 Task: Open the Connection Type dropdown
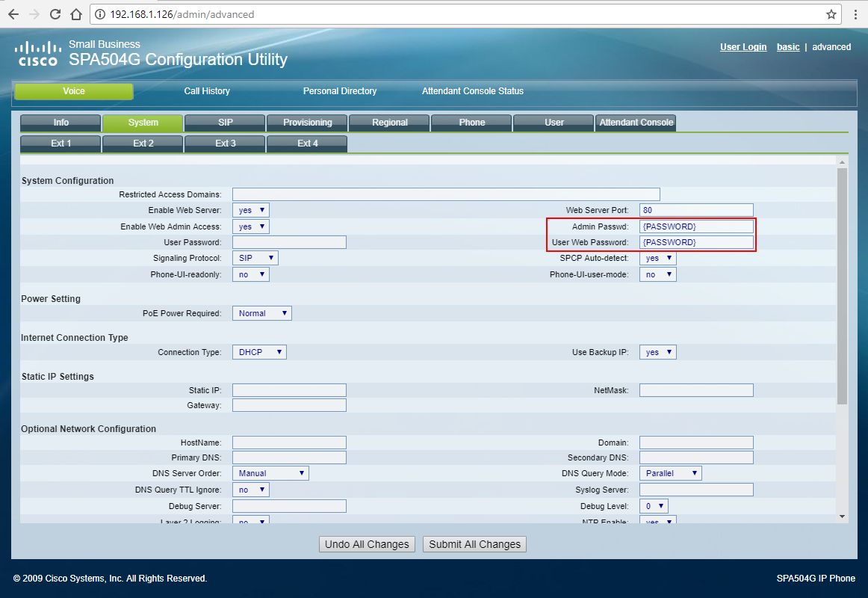(259, 352)
